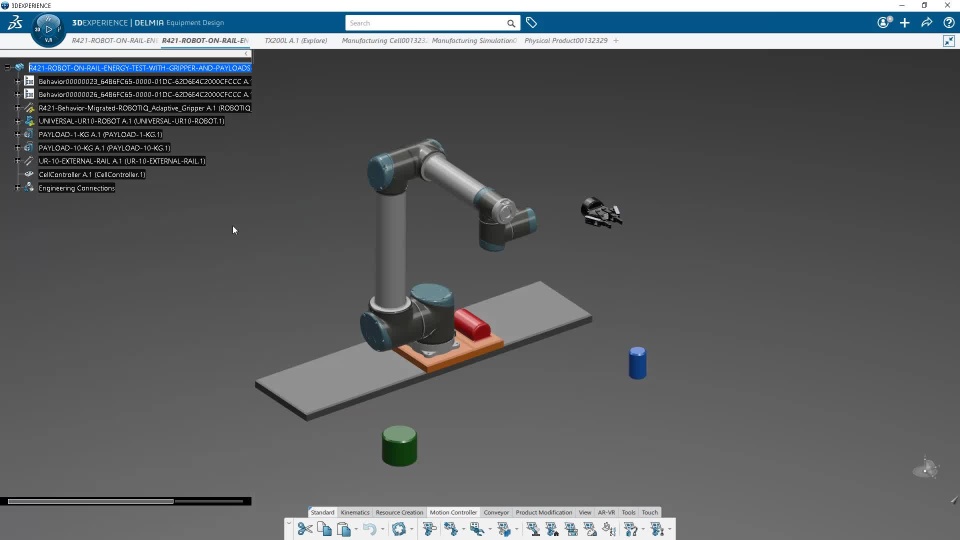960x540 pixels.
Task: Open the TX200L A.1 (Explore) tab
Action: click(x=296, y=40)
